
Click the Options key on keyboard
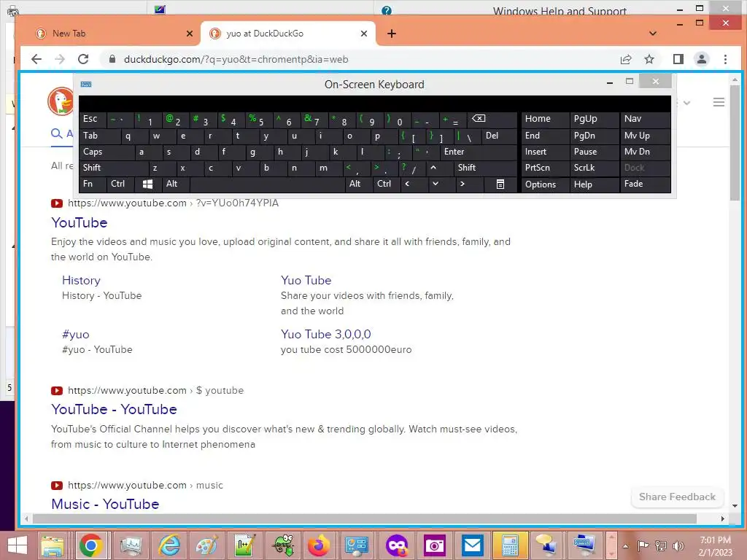[x=546, y=184]
